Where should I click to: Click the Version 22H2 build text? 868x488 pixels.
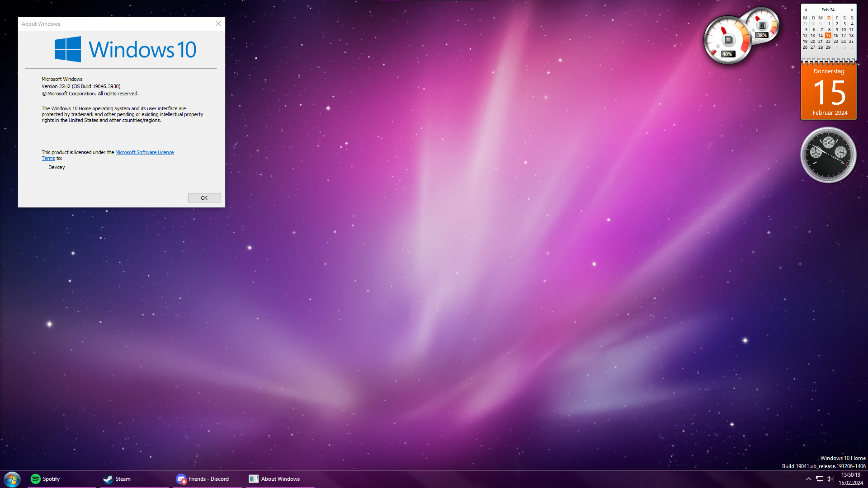(x=81, y=86)
